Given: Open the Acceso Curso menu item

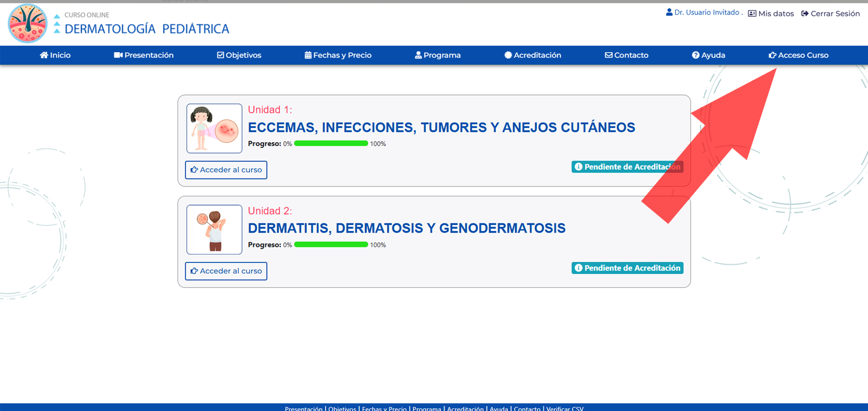Looking at the screenshot, I should point(799,55).
